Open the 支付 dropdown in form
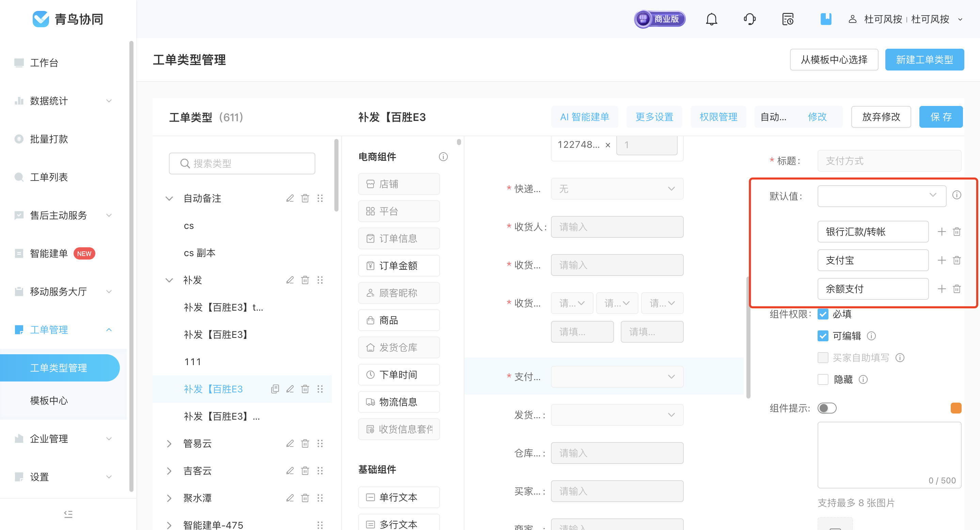980x530 pixels. [617, 377]
